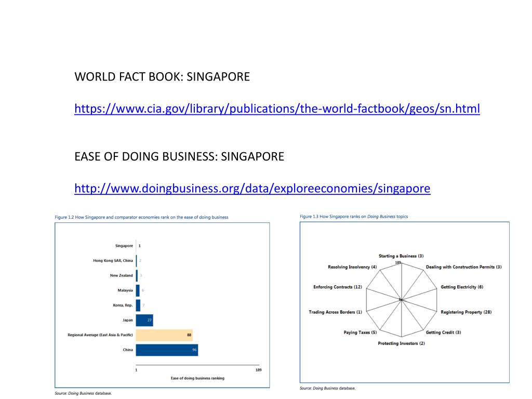The width and height of the screenshot is (532, 399).
Task: Click the 'Malaysia' axis label
Action: click(x=125, y=290)
